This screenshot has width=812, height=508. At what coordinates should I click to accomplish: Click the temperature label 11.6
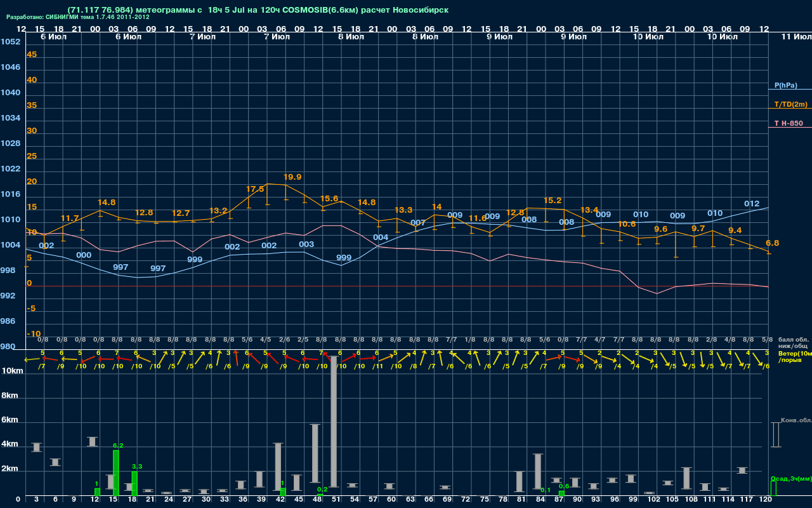(478, 218)
